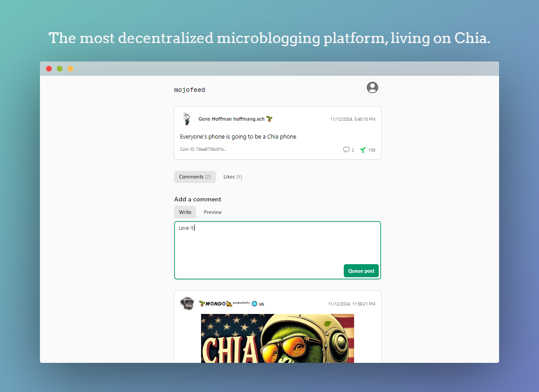The height and width of the screenshot is (392, 539).
Task: Click the red window close dot
Action: pos(49,69)
